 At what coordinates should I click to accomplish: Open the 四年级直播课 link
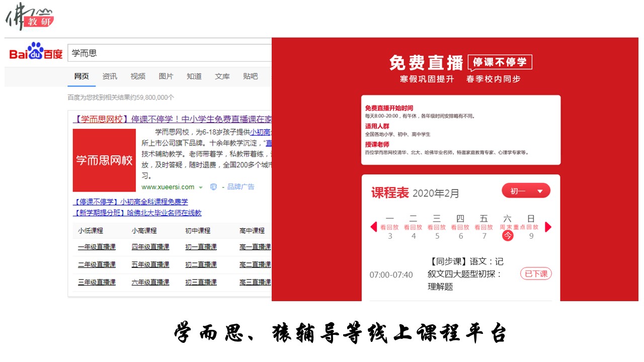(x=150, y=247)
